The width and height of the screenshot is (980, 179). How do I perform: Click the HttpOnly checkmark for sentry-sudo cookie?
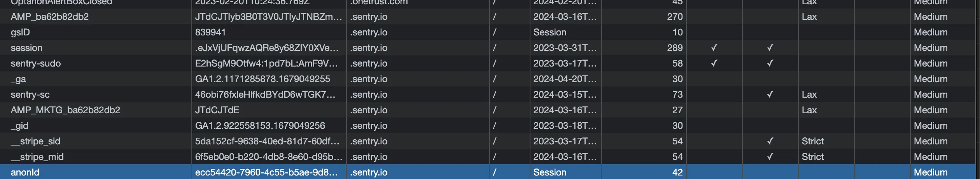coord(714,63)
